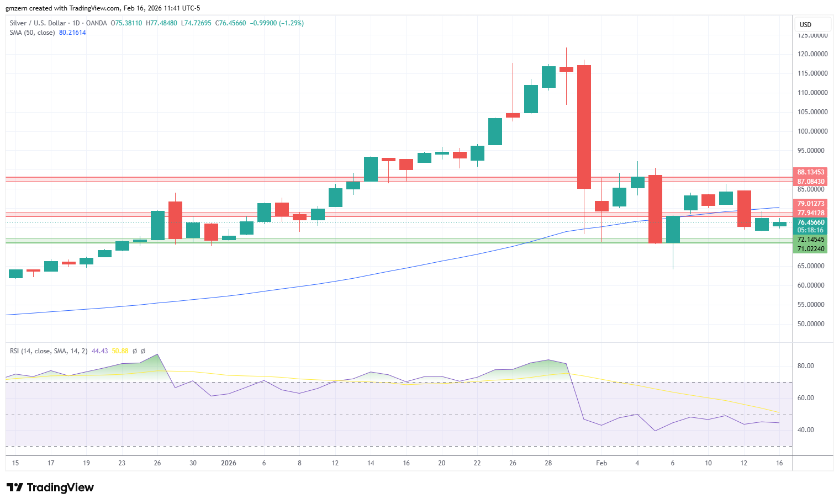Click the '2026' year label on time axis
This screenshot has height=504, width=839.
click(x=229, y=463)
